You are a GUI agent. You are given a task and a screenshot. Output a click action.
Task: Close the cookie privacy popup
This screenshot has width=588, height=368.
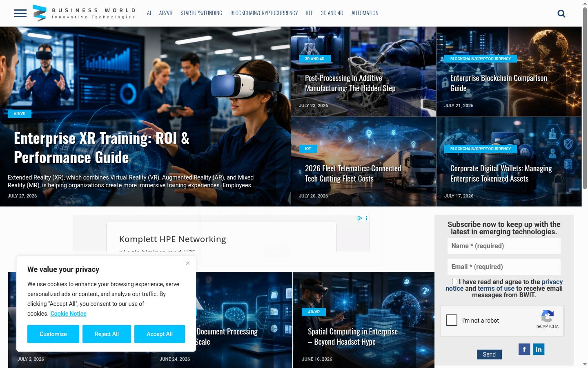tap(187, 263)
